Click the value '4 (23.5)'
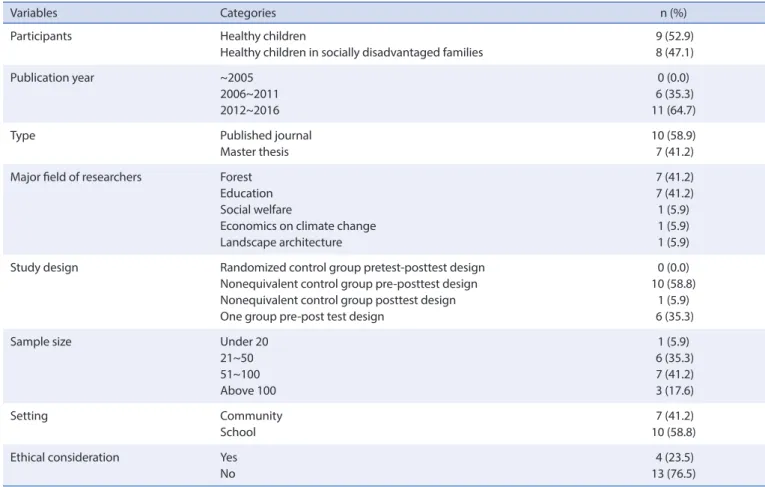This screenshot has width=765, height=487. pyautogui.click(x=674, y=458)
